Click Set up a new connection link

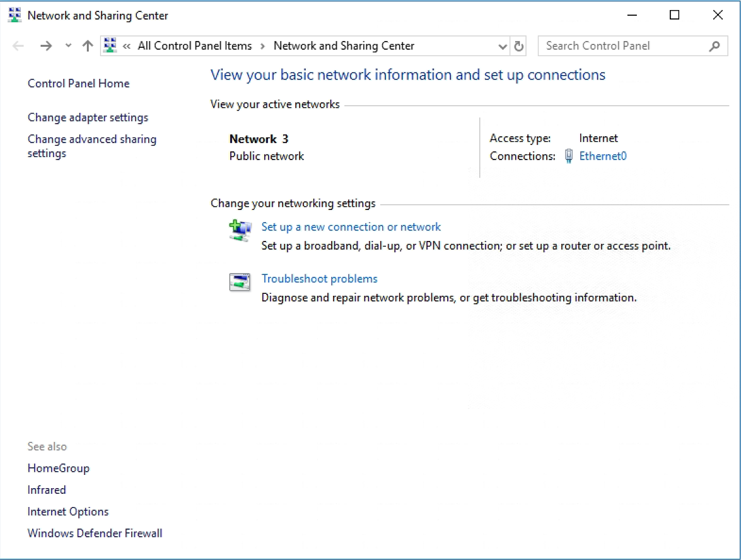coord(351,227)
